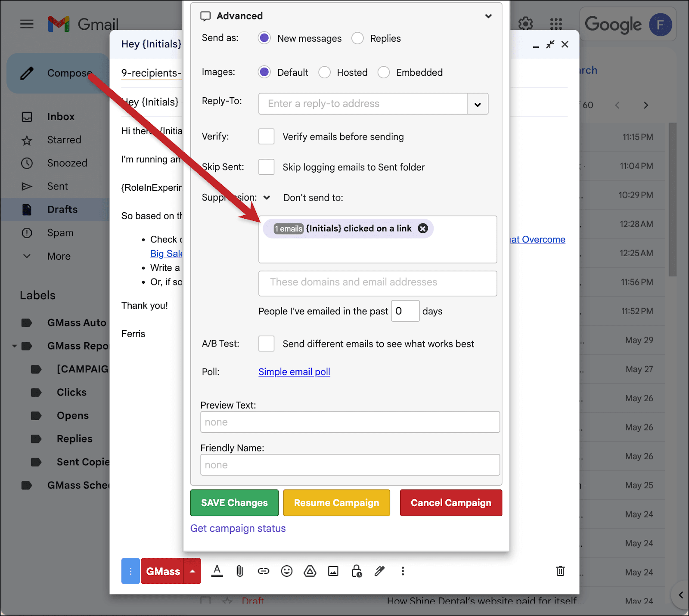Open the Opens label
This screenshot has height=616, width=689.
tap(73, 415)
